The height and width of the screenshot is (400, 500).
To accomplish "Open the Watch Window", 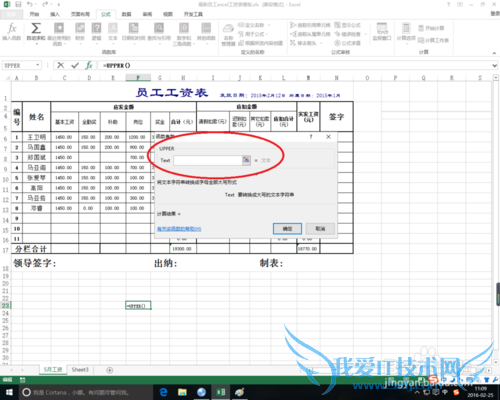I will pyautogui.click(x=382, y=32).
